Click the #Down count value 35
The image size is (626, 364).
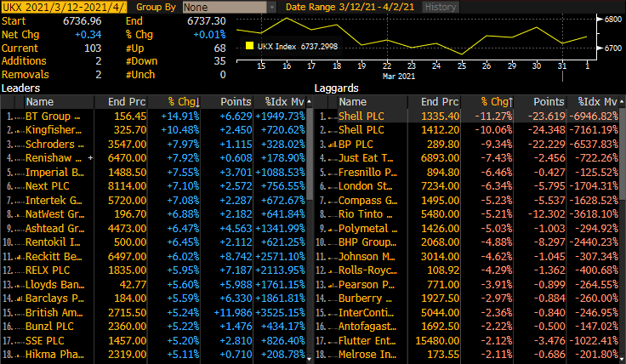tap(219, 61)
